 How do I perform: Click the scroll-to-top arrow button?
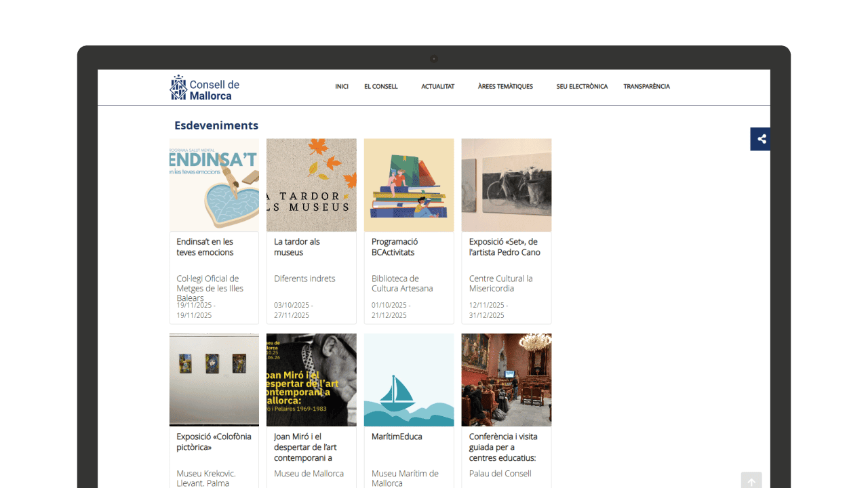[x=751, y=481]
